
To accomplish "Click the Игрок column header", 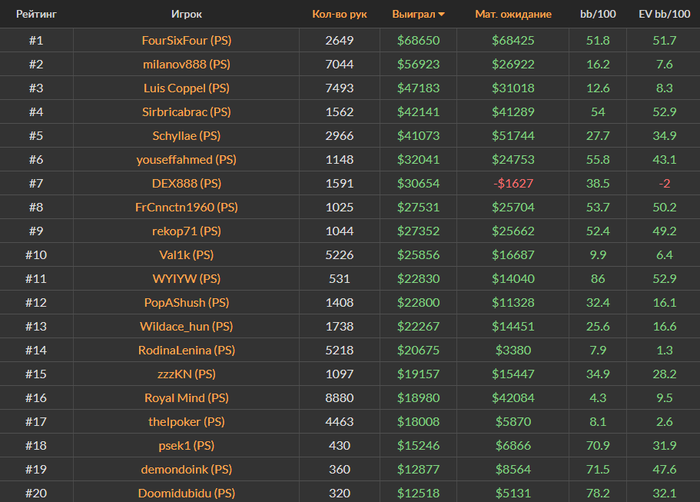I will [187, 14].
